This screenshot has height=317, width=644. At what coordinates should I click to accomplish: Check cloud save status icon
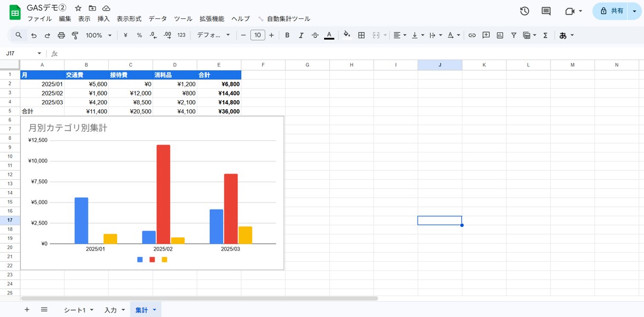[x=106, y=8]
